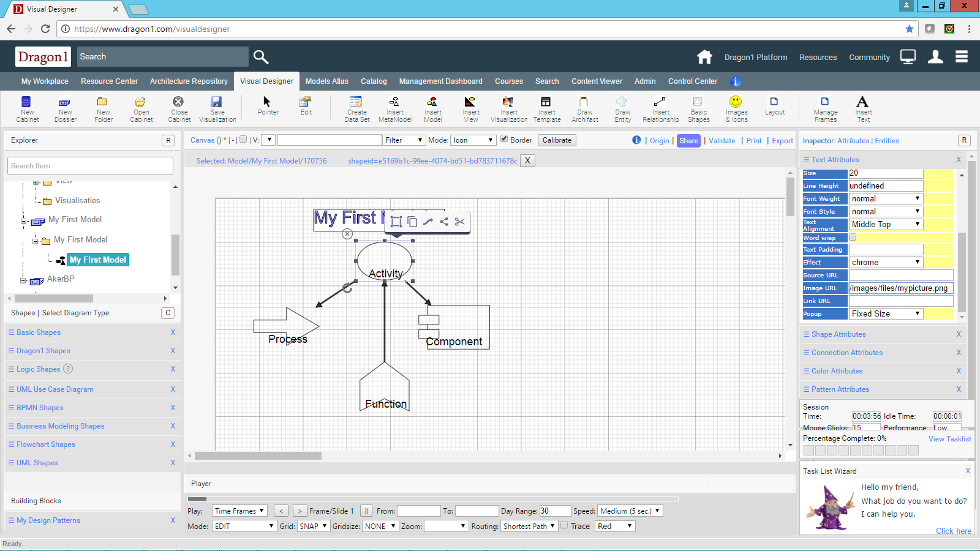The height and width of the screenshot is (551, 980).
Task: Open the Resource Center tab
Action: pos(109,81)
